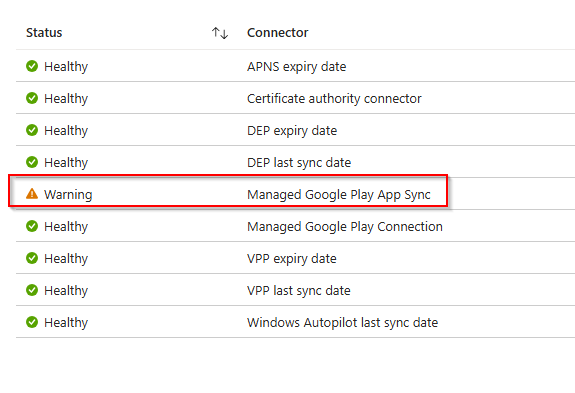Click green check icon for VPP expiry date
The image size is (575, 393).
coord(32,258)
